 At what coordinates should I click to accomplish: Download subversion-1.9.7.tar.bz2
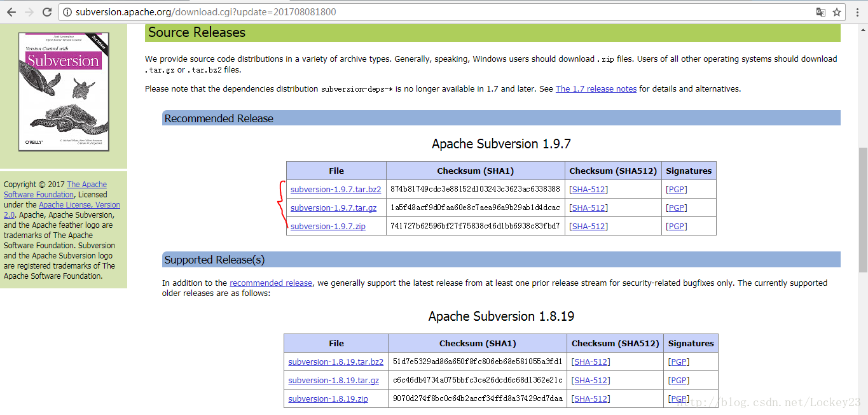[336, 189]
